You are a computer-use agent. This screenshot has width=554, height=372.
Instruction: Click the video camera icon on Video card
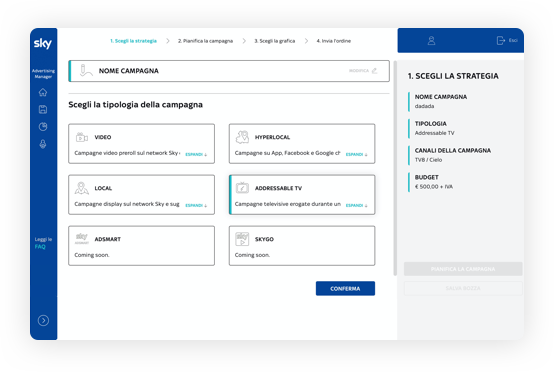point(82,137)
